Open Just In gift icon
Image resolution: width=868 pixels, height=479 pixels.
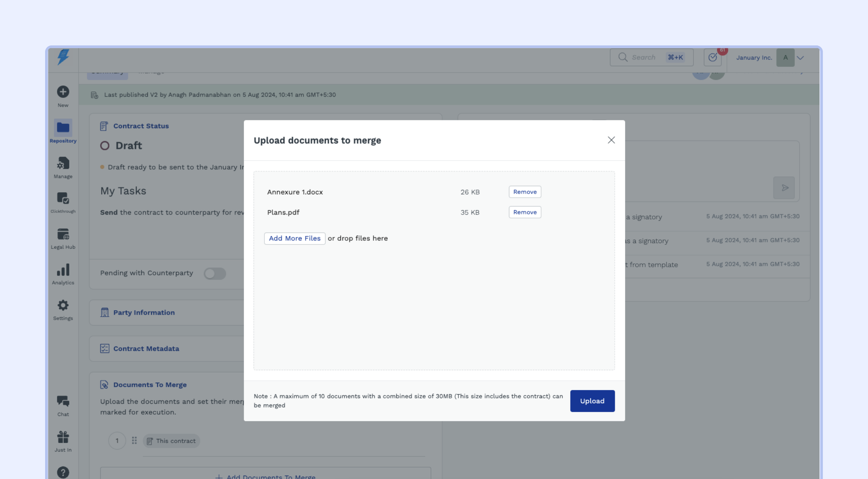(63, 437)
